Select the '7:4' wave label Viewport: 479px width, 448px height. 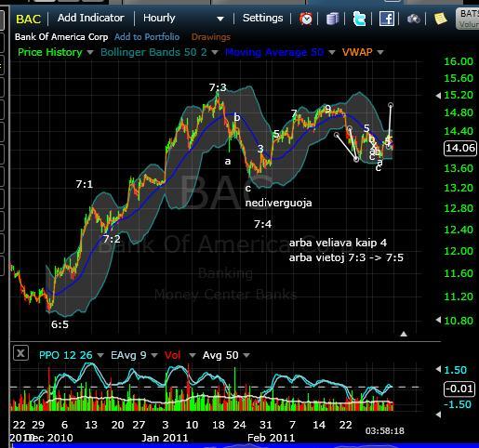[263, 224]
